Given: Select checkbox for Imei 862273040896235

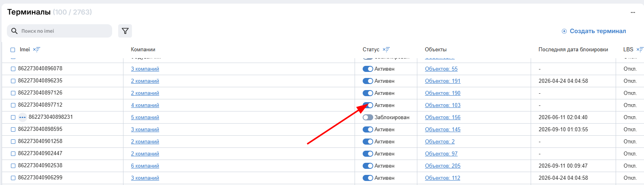Looking at the screenshot, I should click(13, 81).
